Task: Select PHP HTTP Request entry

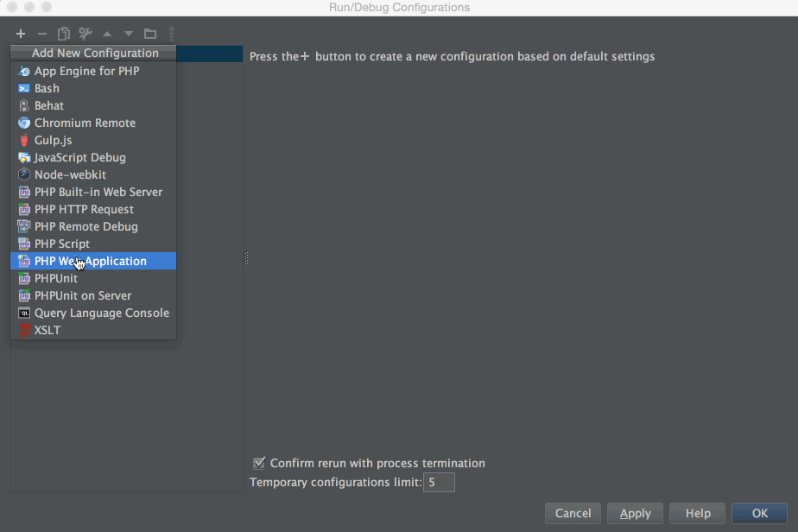Action: pyautogui.click(x=93, y=209)
